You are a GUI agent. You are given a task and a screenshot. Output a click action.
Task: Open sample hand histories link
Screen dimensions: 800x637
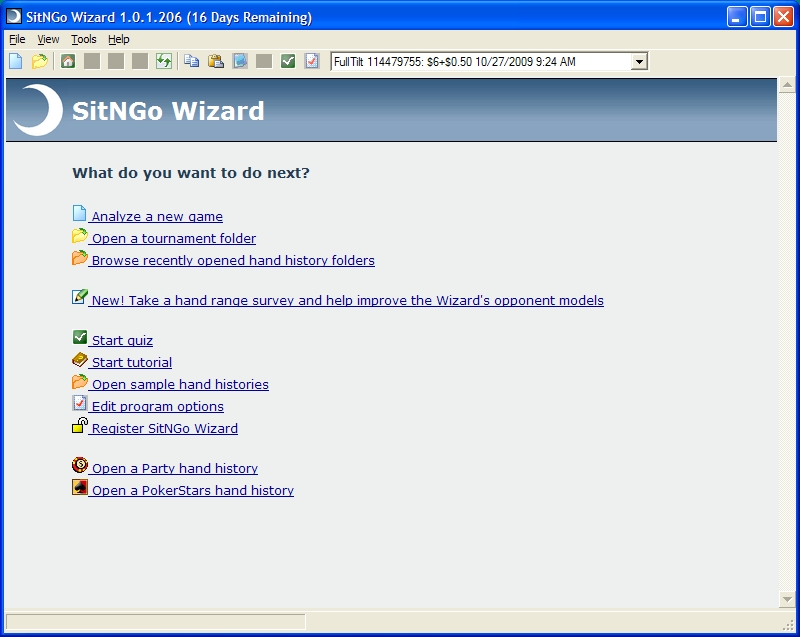(180, 384)
